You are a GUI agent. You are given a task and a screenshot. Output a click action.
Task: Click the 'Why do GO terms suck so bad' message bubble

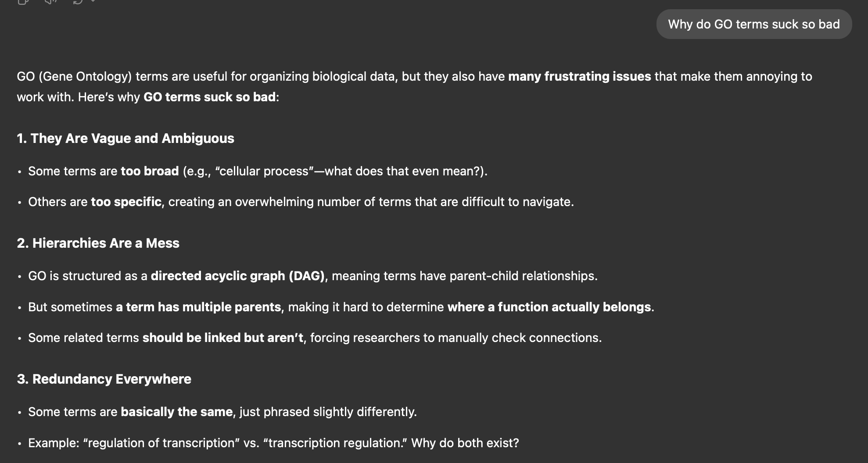coord(753,24)
